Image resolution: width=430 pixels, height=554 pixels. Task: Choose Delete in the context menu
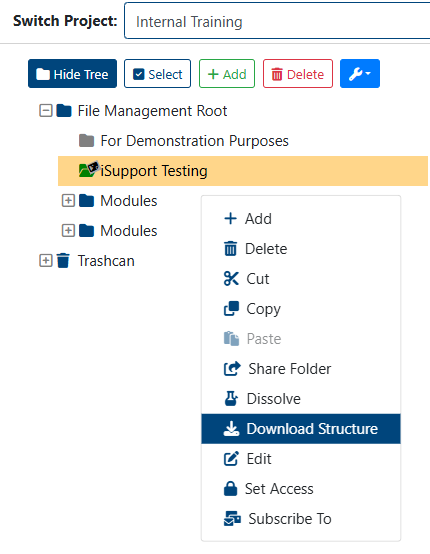301,249
